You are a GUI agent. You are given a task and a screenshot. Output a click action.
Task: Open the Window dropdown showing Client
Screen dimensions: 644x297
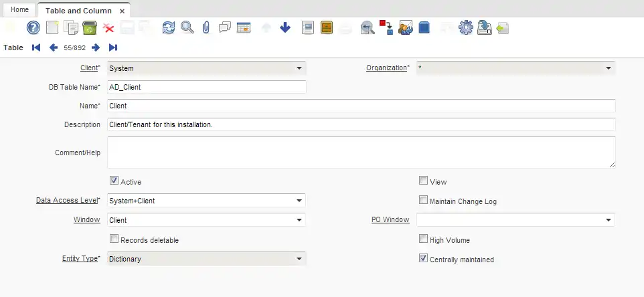click(x=299, y=220)
